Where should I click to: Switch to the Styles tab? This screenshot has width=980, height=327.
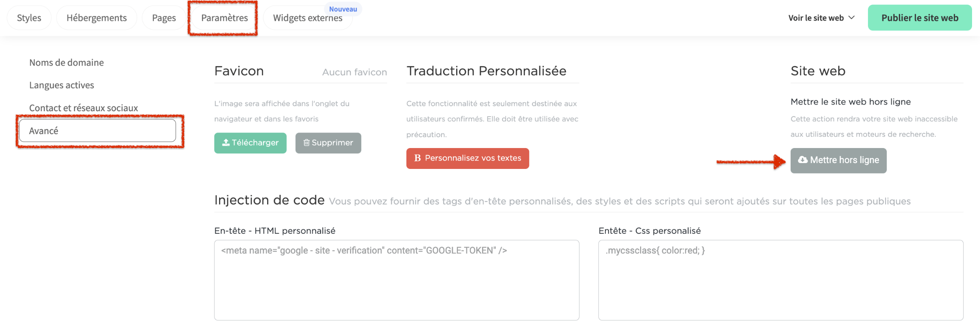click(29, 18)
